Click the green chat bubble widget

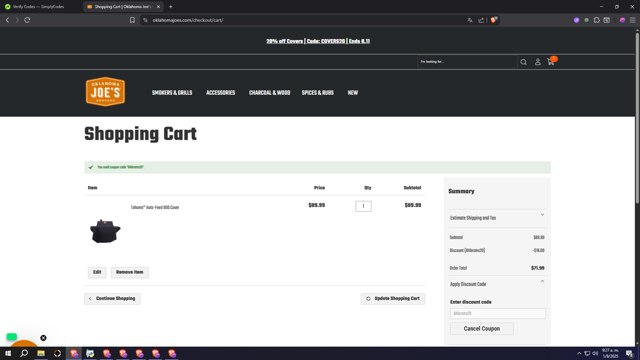pos(12,337)
